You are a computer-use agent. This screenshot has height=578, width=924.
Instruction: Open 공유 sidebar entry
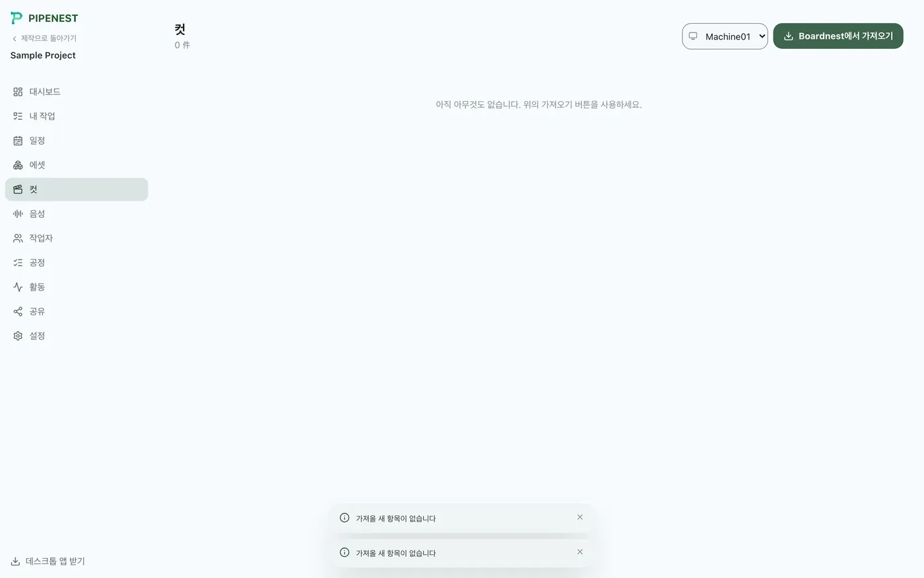click(77, 312)
